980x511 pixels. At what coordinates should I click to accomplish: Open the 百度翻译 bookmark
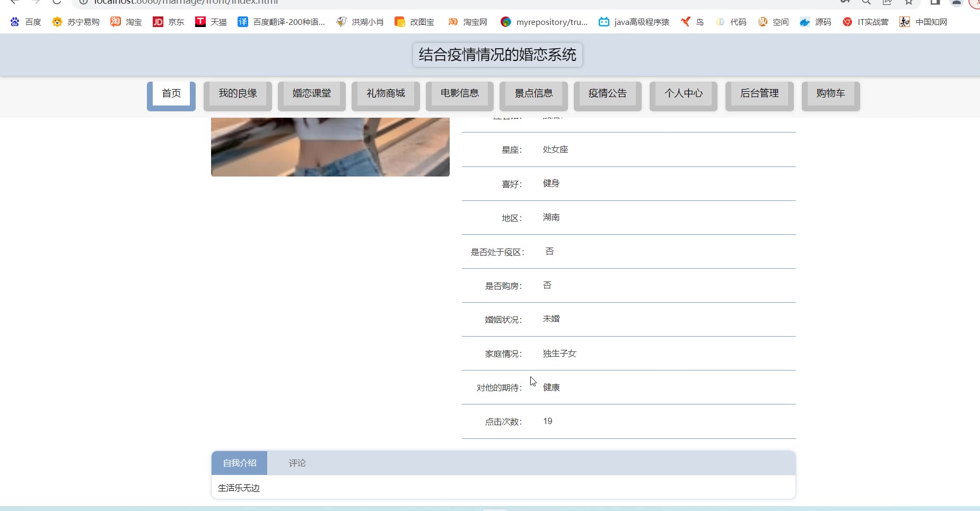tap(281, 22)
